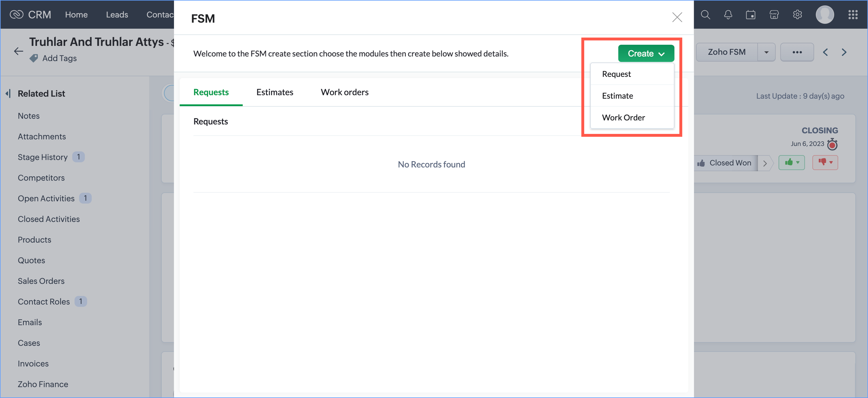Viewport: 868px width, 398px height.
Task: Choose Work Order from Create menu
Action: 623,117
